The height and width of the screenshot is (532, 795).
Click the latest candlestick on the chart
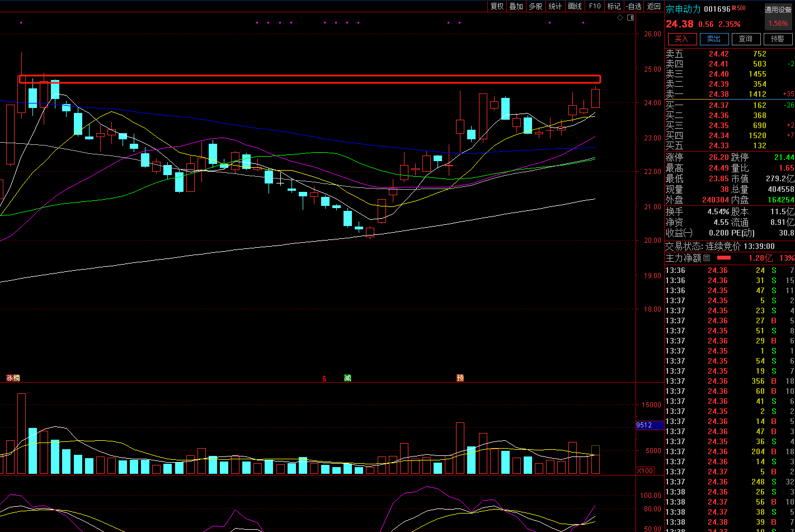[x=595, y=97]
